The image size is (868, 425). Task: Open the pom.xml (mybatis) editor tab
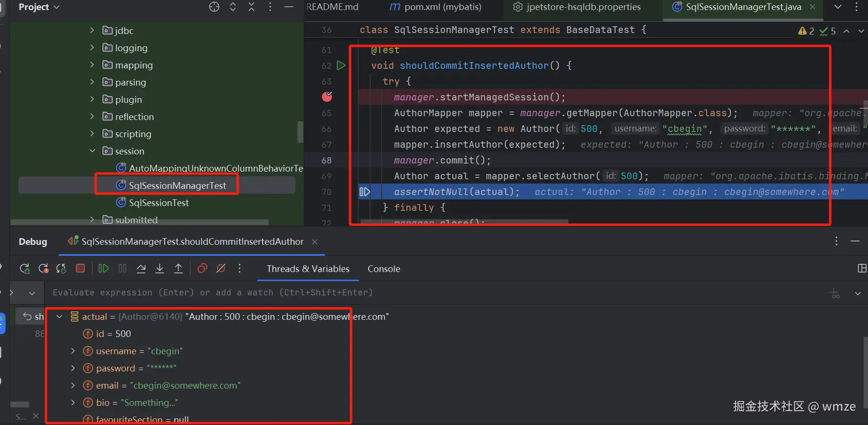pyautogui.click(x=435, y=7)
